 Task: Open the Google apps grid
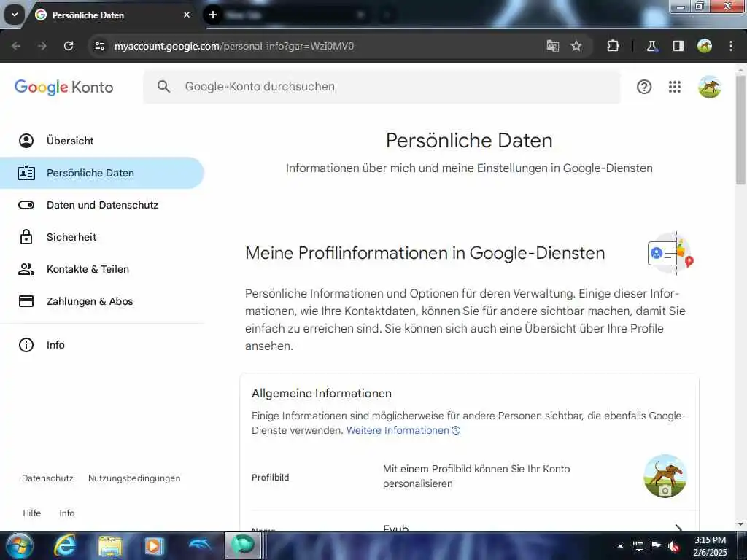point(675,87)
